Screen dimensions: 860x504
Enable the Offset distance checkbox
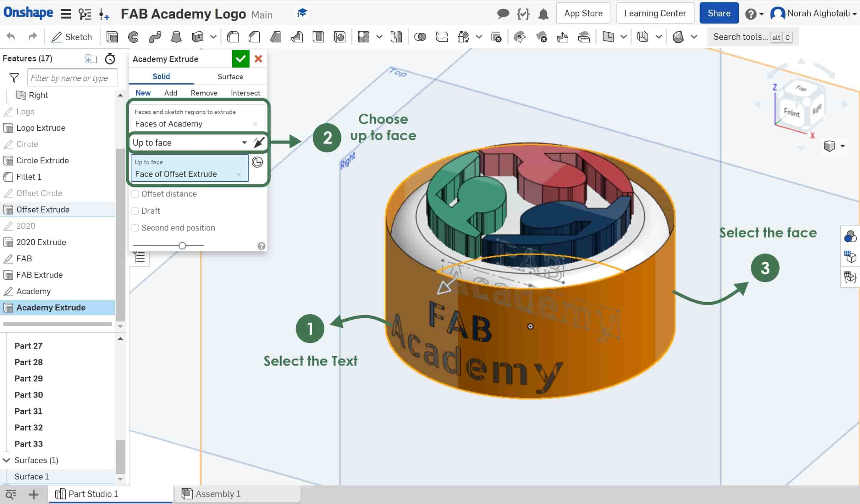click(x=135, y=194)
